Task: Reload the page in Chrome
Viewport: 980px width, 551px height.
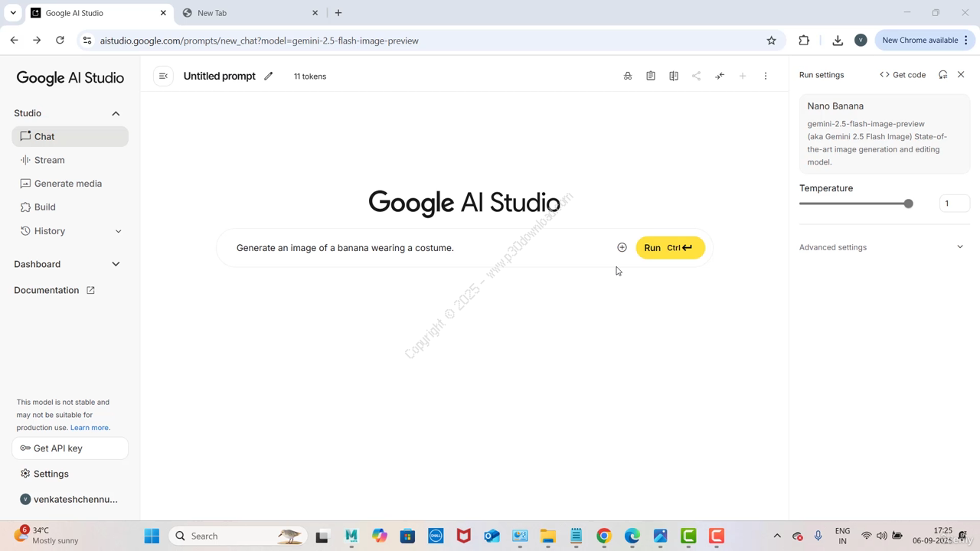Action: 60,41
